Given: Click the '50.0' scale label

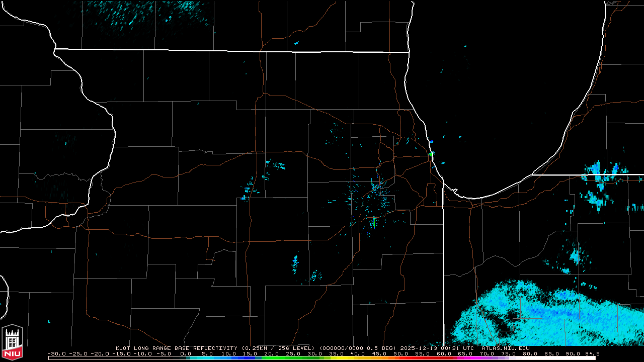Looking at the screenshot, I should [401, 353].
